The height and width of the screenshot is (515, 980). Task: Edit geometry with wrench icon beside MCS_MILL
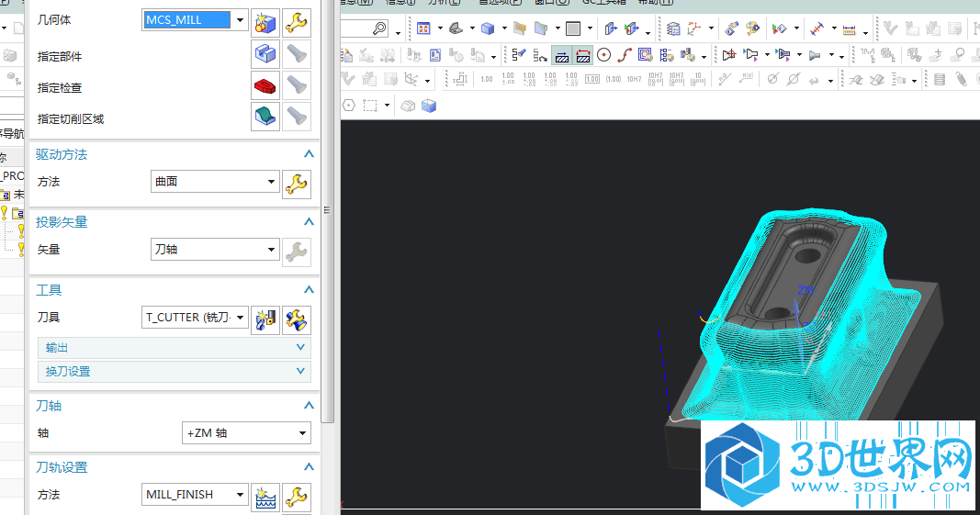[297, 22]
